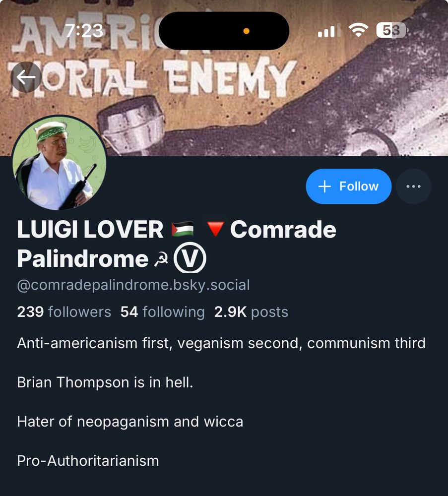
Task: Tap the red inverted triangle emoji
Action: (215, 229)
